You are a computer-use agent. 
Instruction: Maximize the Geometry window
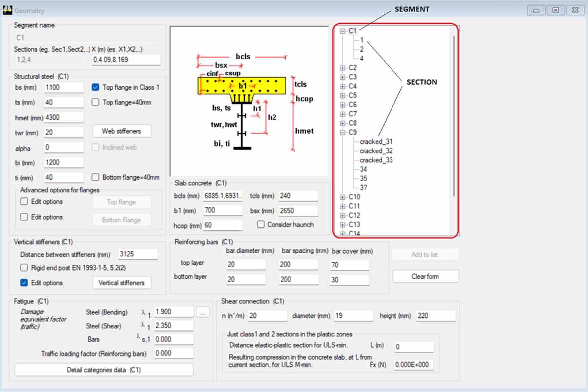pos(555,10)
